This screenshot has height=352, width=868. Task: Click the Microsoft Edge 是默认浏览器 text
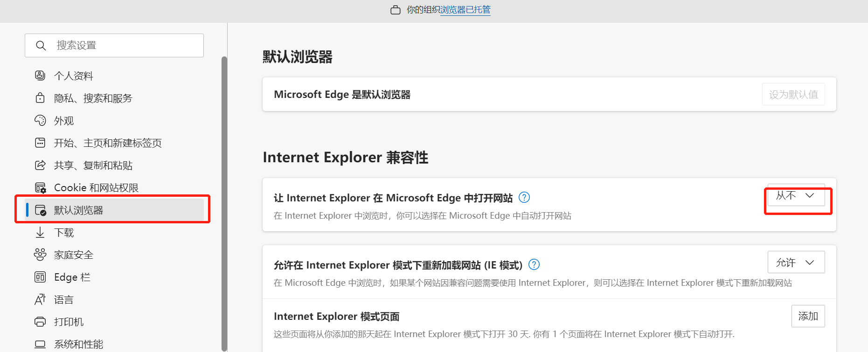pyautogui.click(x=342, y=95)
